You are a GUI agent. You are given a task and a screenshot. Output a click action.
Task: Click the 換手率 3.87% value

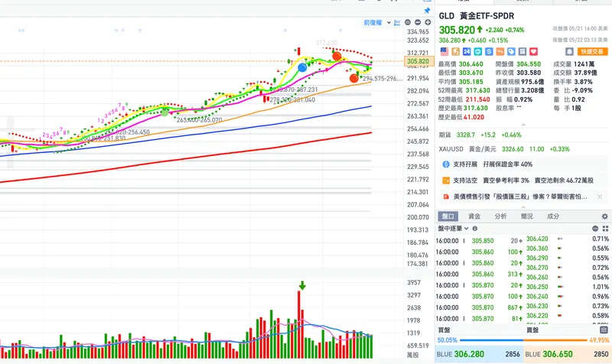(x=583, y=82)
